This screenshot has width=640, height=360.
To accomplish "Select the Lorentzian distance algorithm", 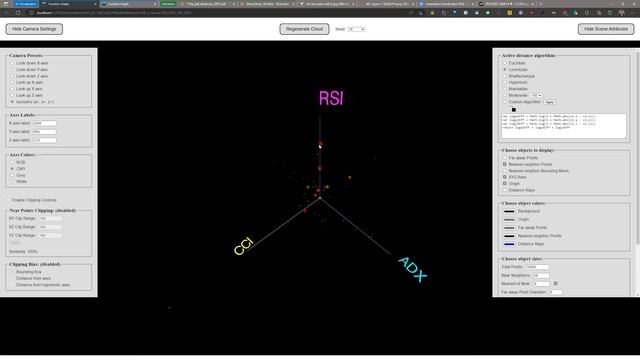I will click(505, 70).
